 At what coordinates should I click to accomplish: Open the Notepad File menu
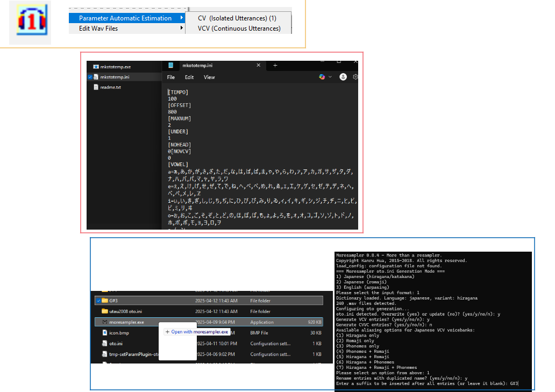pos(170,77)
